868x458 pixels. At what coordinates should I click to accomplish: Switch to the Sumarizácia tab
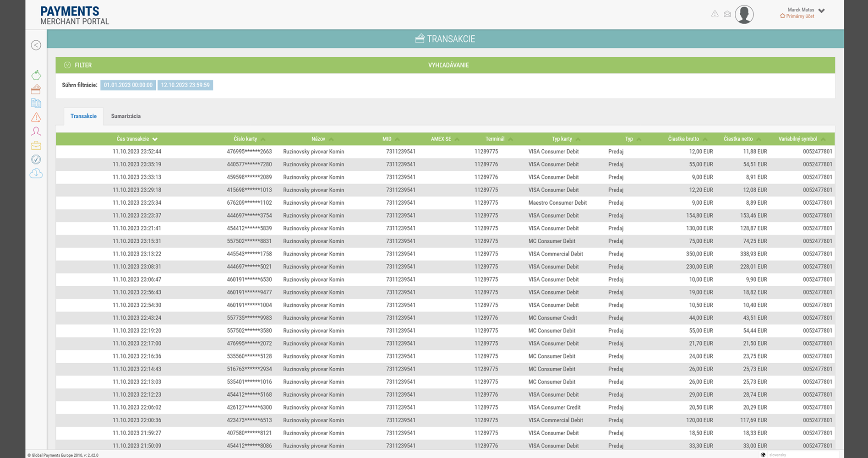(126, 116)
